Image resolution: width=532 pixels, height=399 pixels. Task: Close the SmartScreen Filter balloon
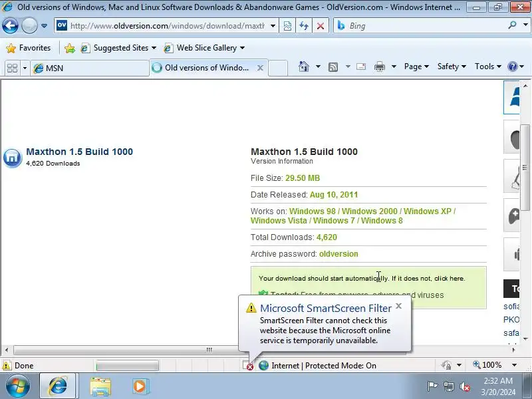(x=398, y=306)
